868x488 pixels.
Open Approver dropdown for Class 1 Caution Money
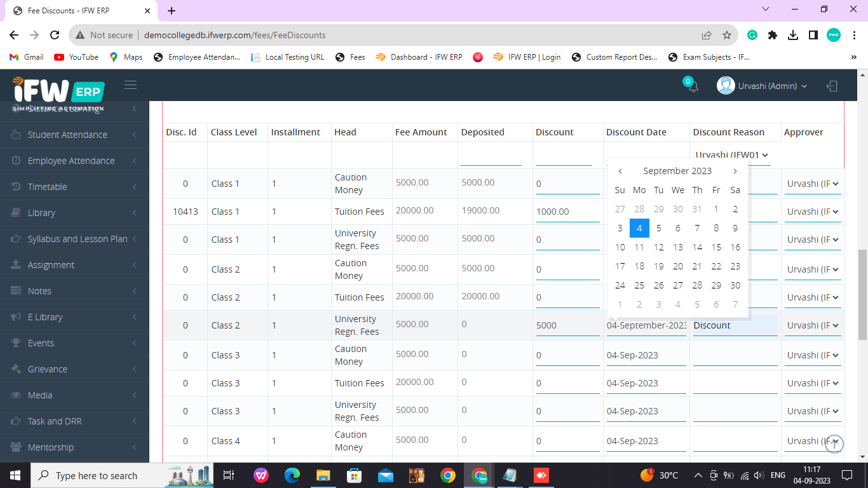tap(813, 184)
